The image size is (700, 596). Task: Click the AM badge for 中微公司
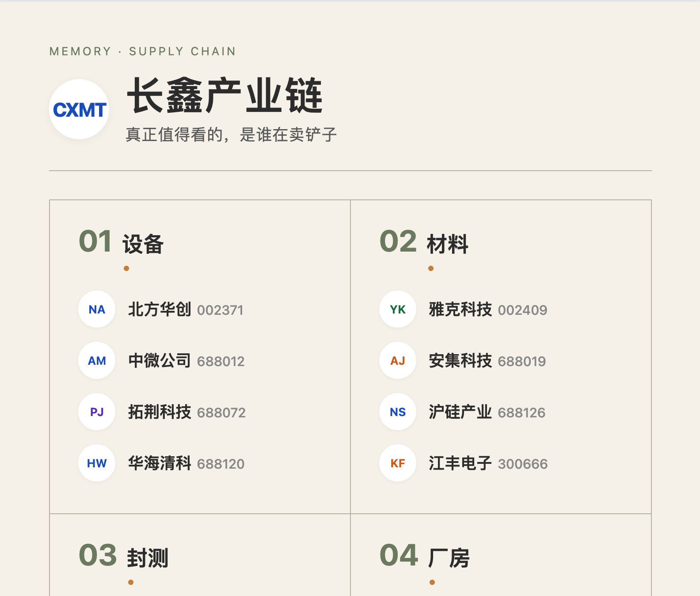(97, 360)
